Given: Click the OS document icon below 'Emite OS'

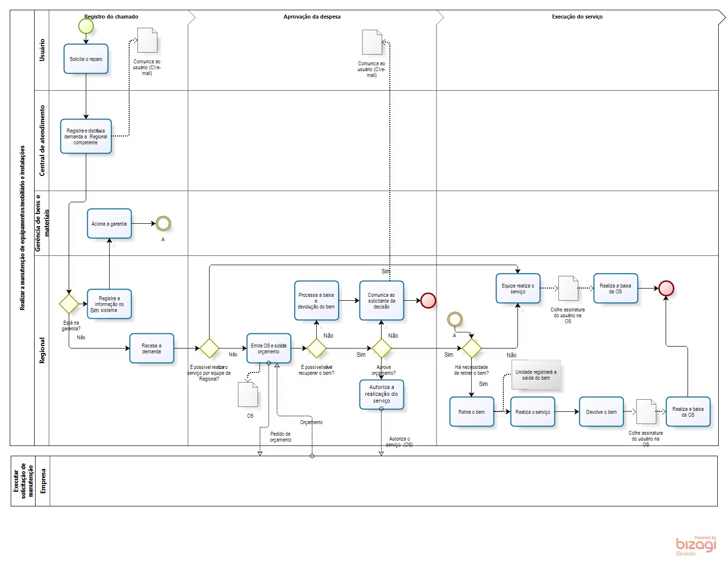Looking at the screenshot, I should 248,394.
